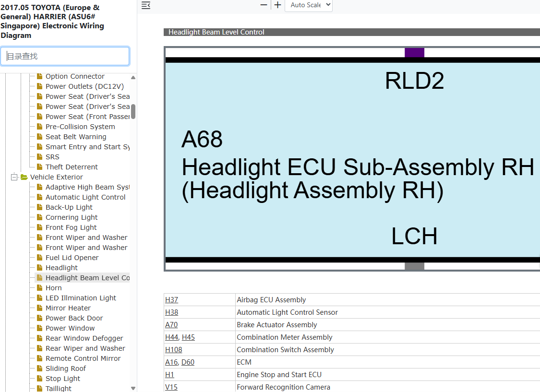
Task: Click the Remote Control Mirror icon
Action: tap(40, 358)
